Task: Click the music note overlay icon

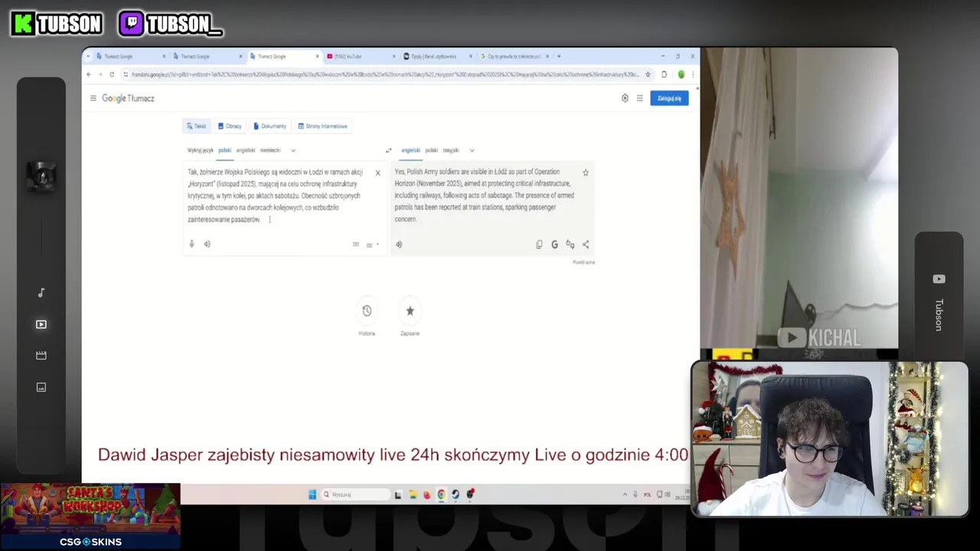Action: click(41, 292)
